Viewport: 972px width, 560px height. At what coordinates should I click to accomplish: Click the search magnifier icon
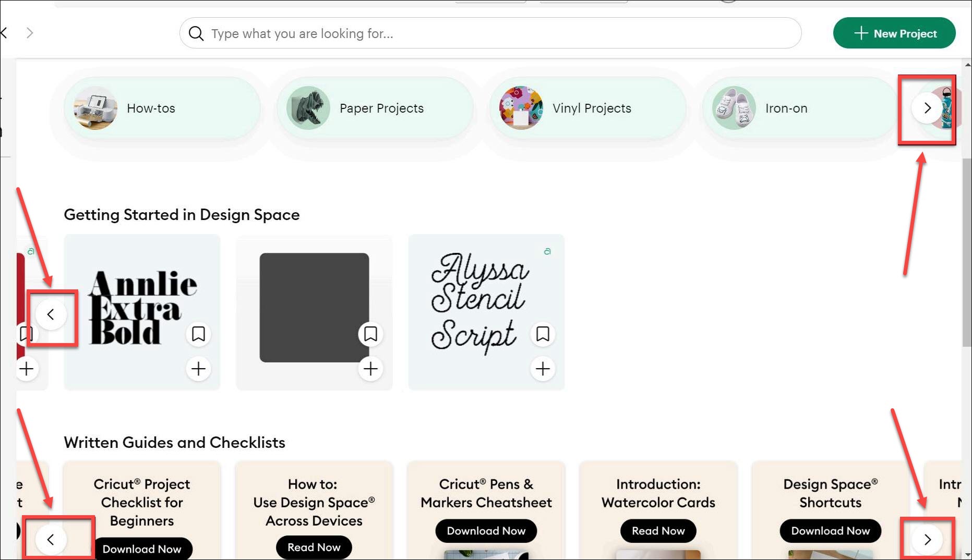(196, 33)
